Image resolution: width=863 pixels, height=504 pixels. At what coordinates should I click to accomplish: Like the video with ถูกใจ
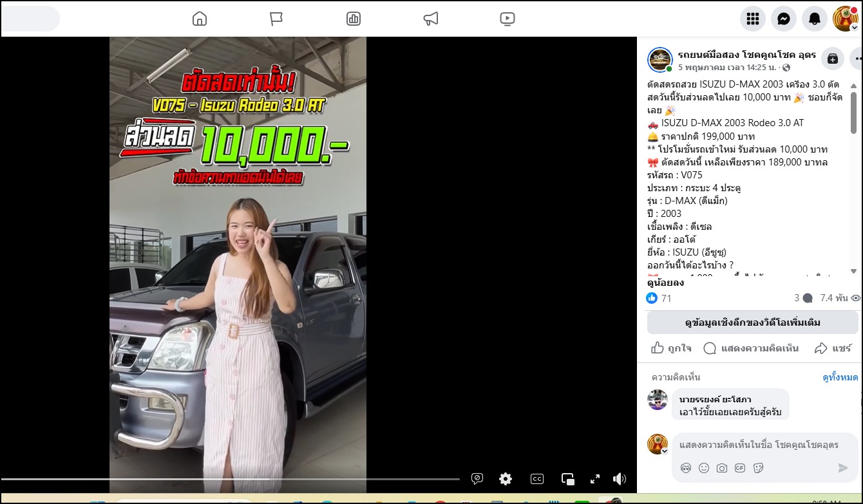tap(672, 348)
